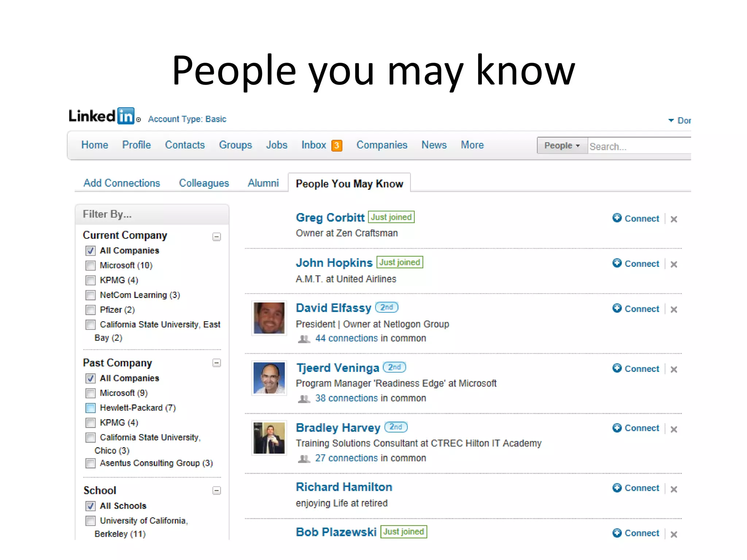Click the 2nd degree badge for Tjeerd Veninga
Image resolution: width=747 pixels, height=560 pixels.
pos(394,367)
